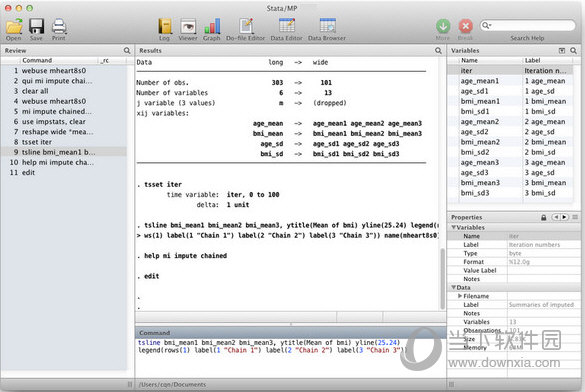Select the bmi_mean1 variable
This screenshot has height=392, width=585.
[x=511, y=101]
